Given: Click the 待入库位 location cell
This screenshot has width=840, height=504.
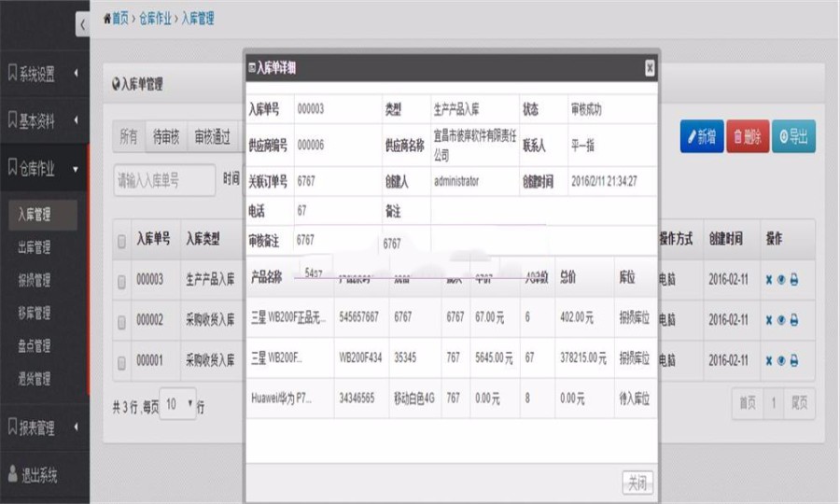Looking at the screenshot, I should click(x=635, y=399).
